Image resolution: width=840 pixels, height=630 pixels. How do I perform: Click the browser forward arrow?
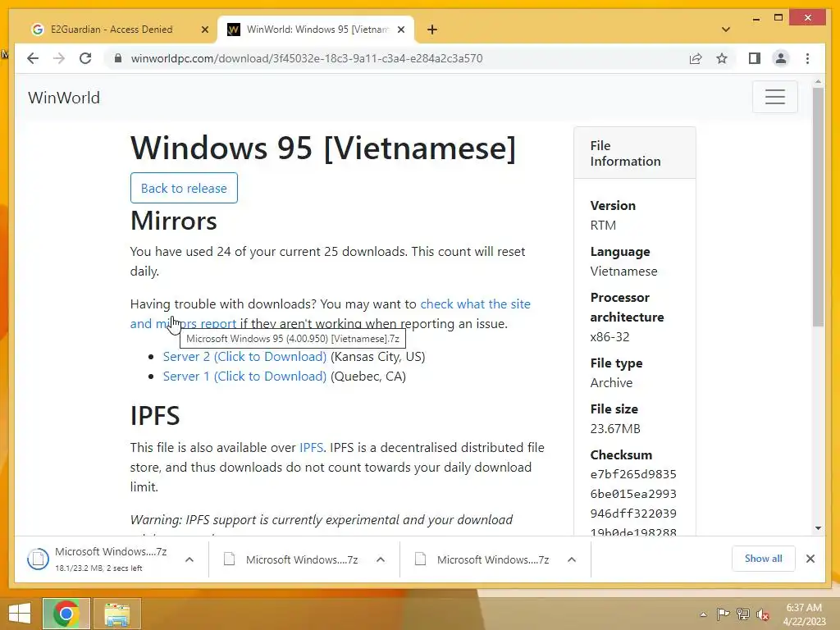click(59, 58)
